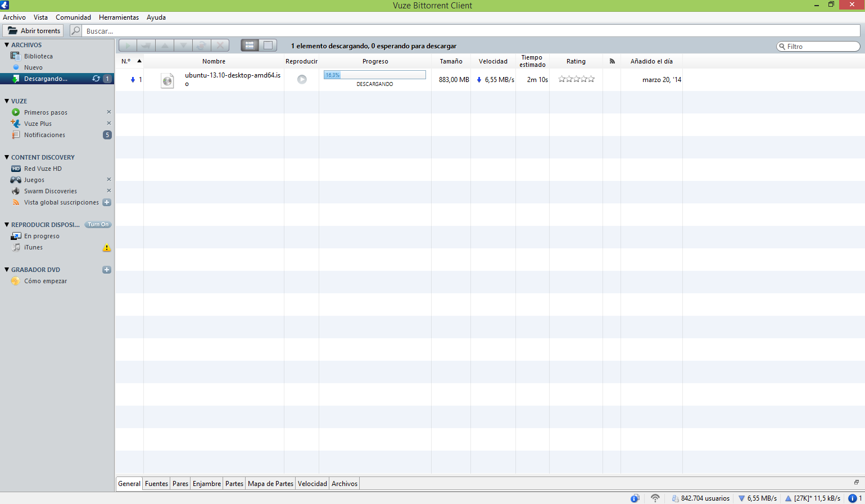Click the toolbar share arrow icon
Viewport: 865px width, 504px height.
coord(147,46)
